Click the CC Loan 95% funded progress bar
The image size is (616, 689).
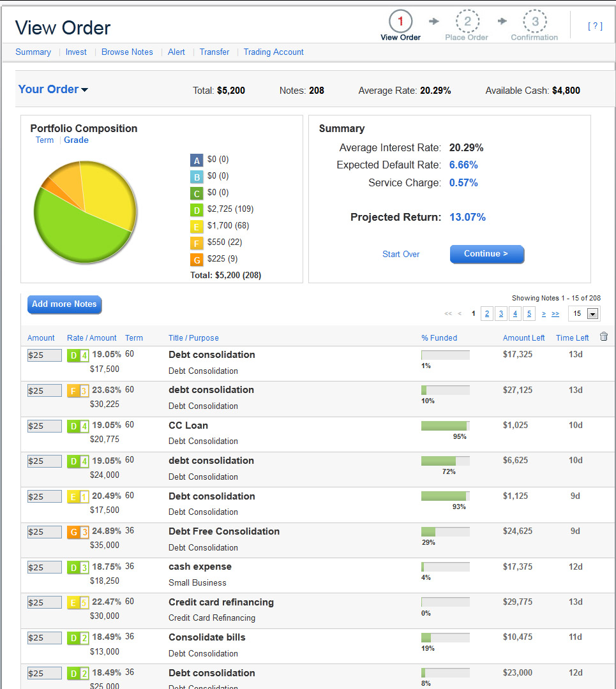pyautogui.click(x=445, y=426)
